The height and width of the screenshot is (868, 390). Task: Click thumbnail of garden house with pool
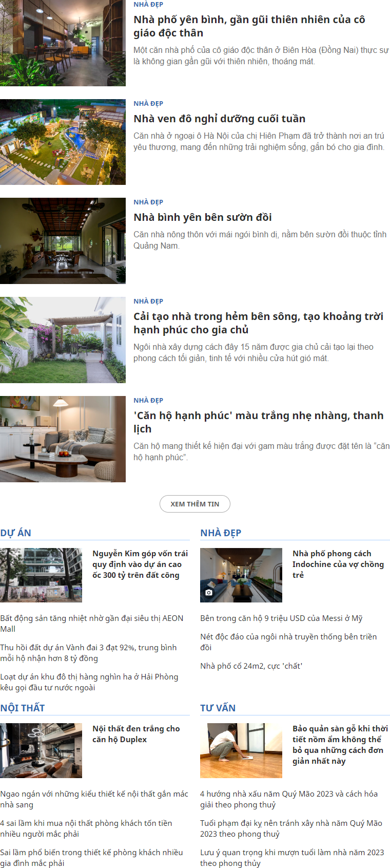click(63, 142)
